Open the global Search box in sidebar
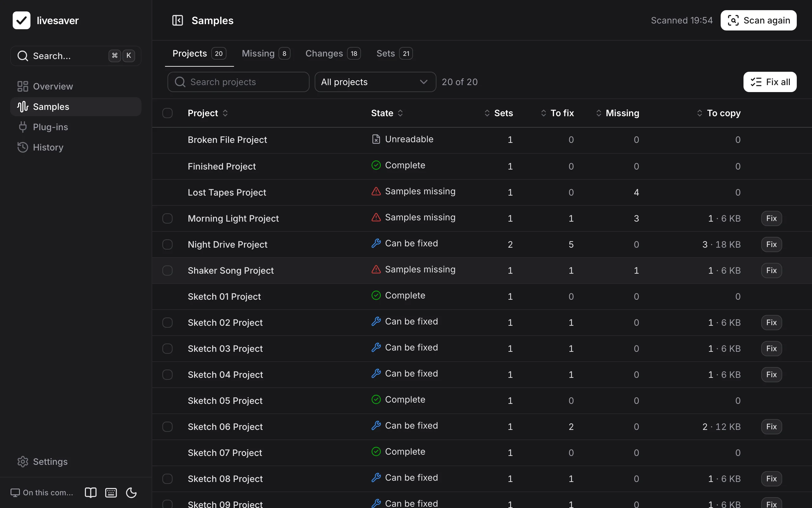Image resolution: width=812 pixels, height=508 pixels. coord(76,56)
